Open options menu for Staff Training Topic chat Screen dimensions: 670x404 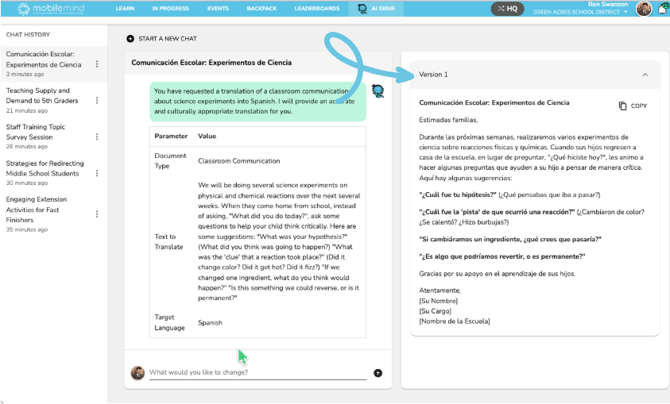(x=97, y=138)
